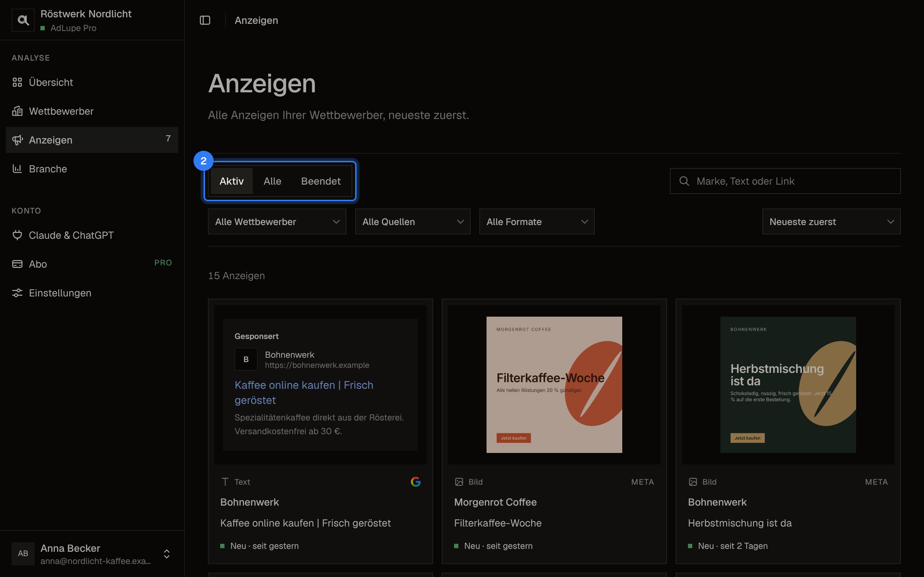Focus the Marke, Text oder Link search field
Screen dimensions: 924x577
[785, 181]
